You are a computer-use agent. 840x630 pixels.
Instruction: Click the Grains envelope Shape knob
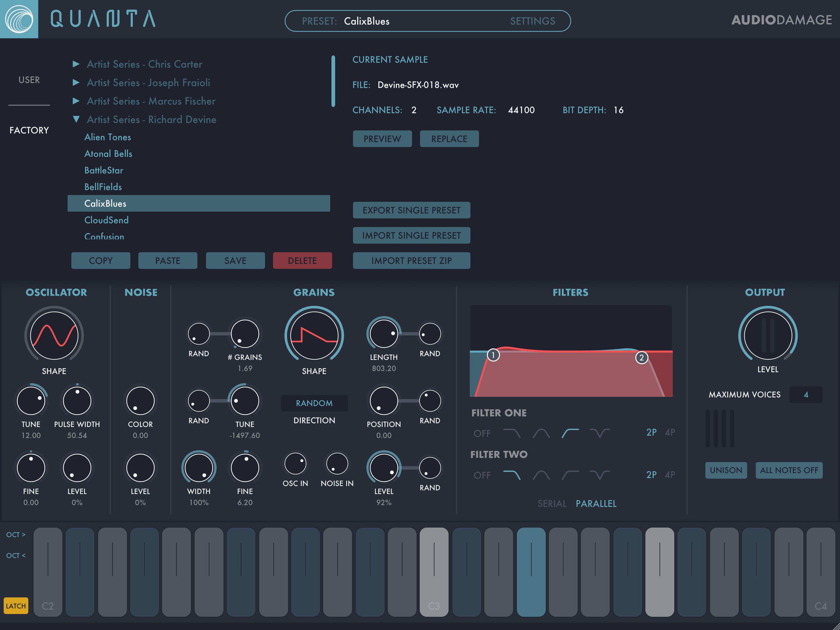tap(314, 336)
